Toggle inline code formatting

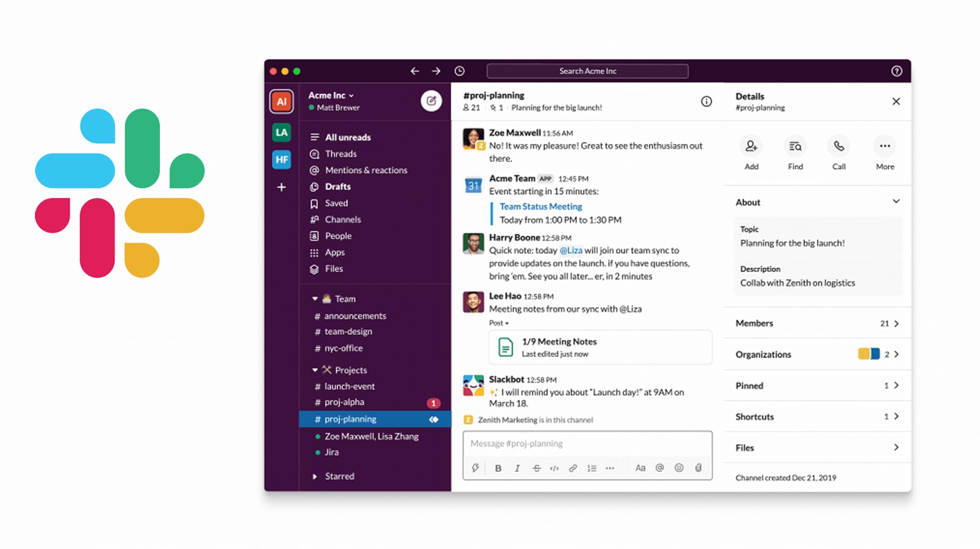tap(554, 468)
